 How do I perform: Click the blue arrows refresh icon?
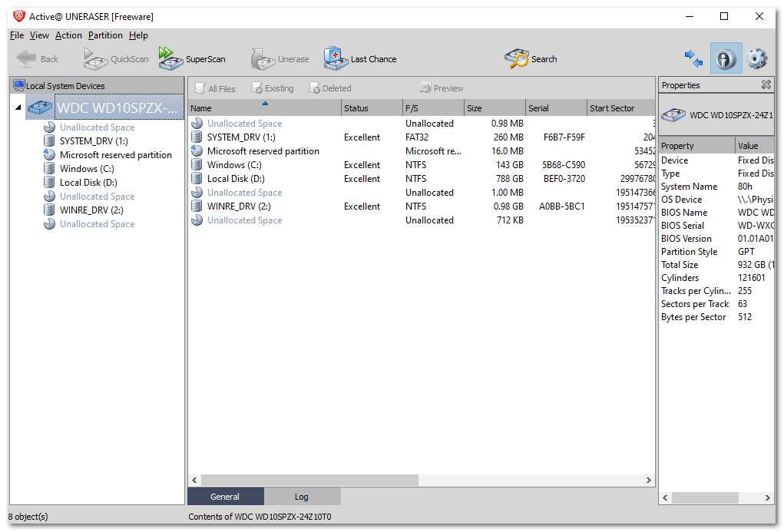693,59
